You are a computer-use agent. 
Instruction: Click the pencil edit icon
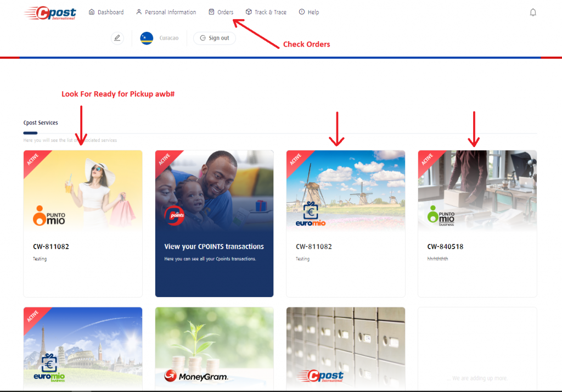[117, 38]
